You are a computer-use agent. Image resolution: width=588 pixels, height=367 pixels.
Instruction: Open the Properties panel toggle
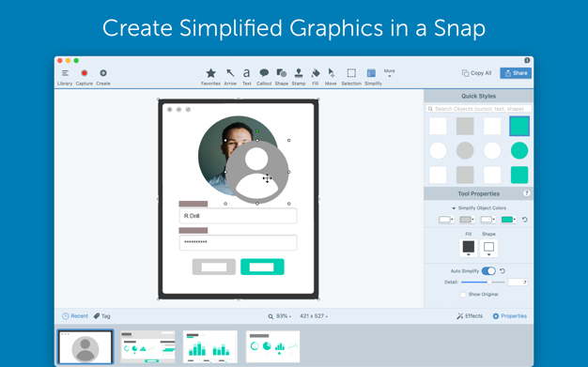509,316
